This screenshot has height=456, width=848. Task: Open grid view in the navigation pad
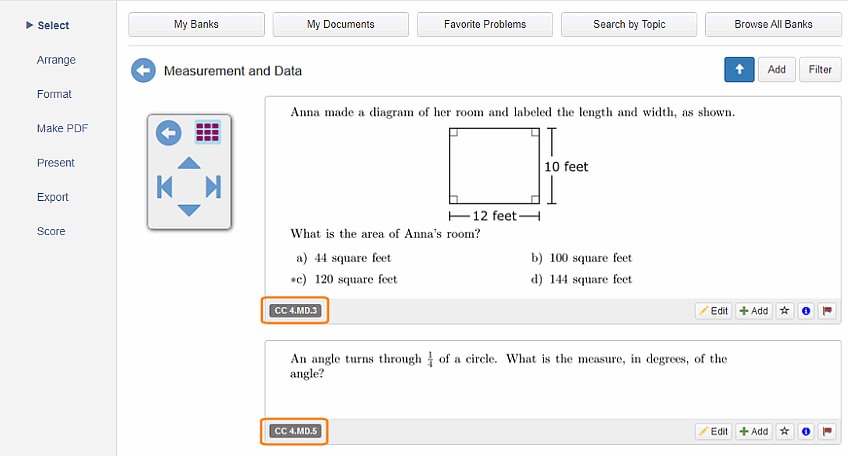coord(208,132)
